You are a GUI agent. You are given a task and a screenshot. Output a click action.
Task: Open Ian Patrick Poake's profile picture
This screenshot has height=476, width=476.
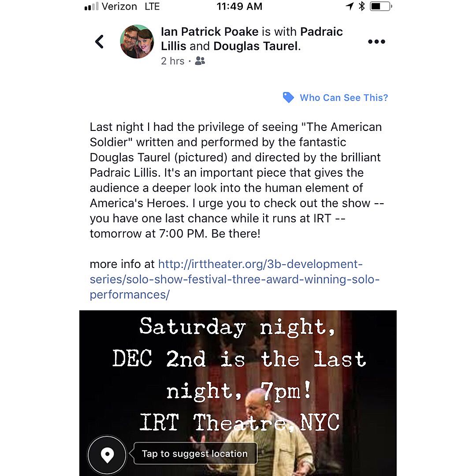click(137, 41)
